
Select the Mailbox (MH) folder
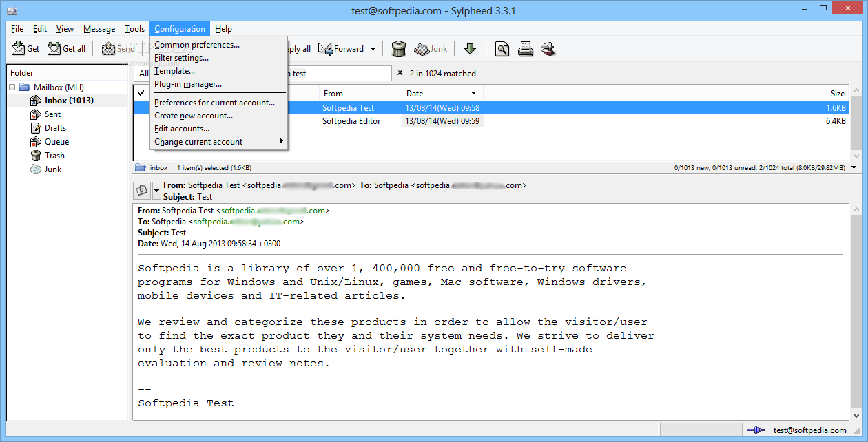[x=59, y=87]
